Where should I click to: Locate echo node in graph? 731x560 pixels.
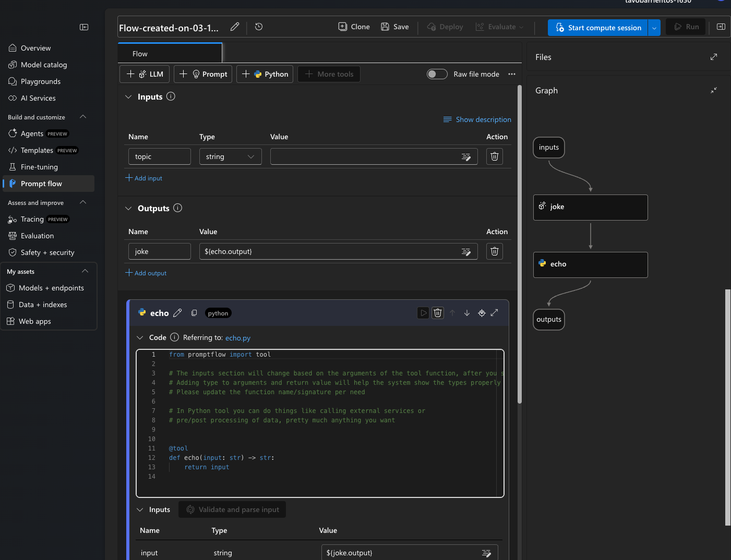pyautogui.click(x=482, y=313)
